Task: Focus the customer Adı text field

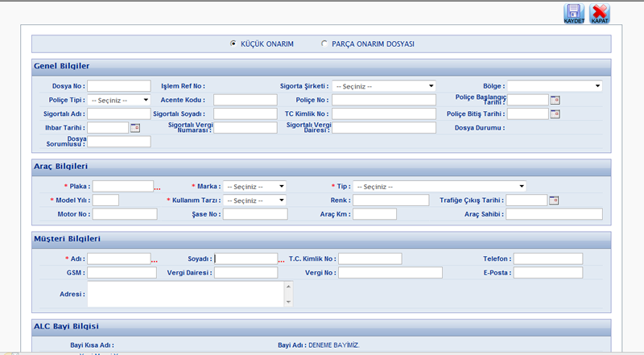Action: click(118, 258)
